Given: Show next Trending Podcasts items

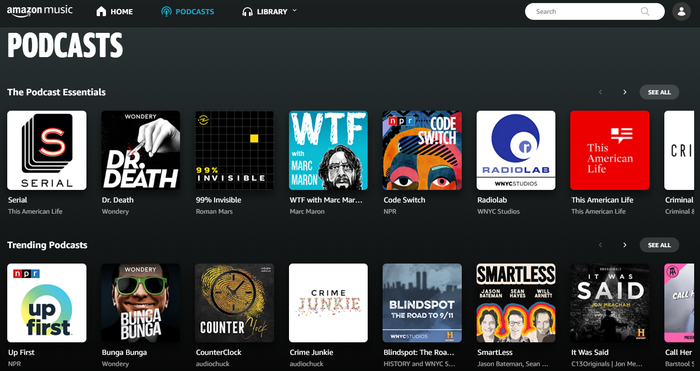Looking at the screenshot, I should (x=625, y=245).
